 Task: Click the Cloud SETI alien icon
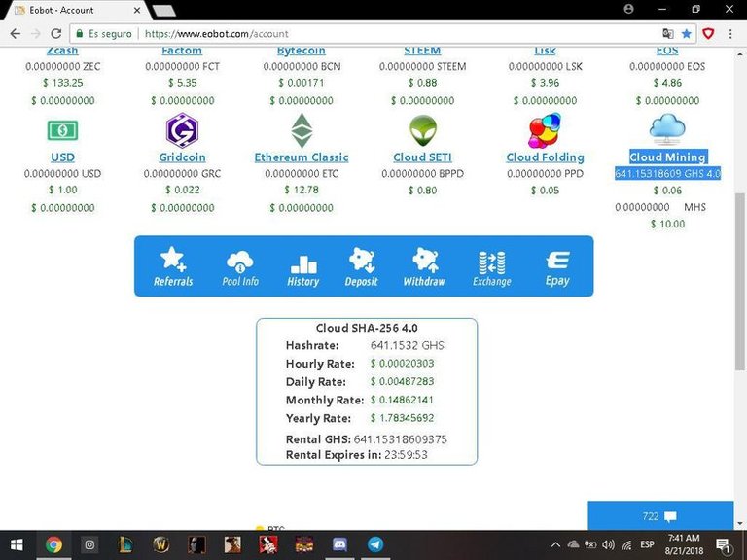pyautogui.click(x=422, y=130)
